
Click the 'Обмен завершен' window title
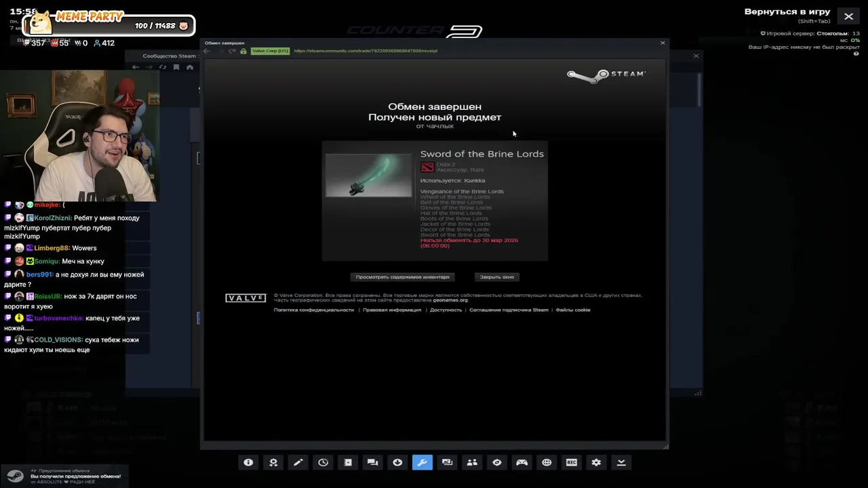(x=224, y=43)
